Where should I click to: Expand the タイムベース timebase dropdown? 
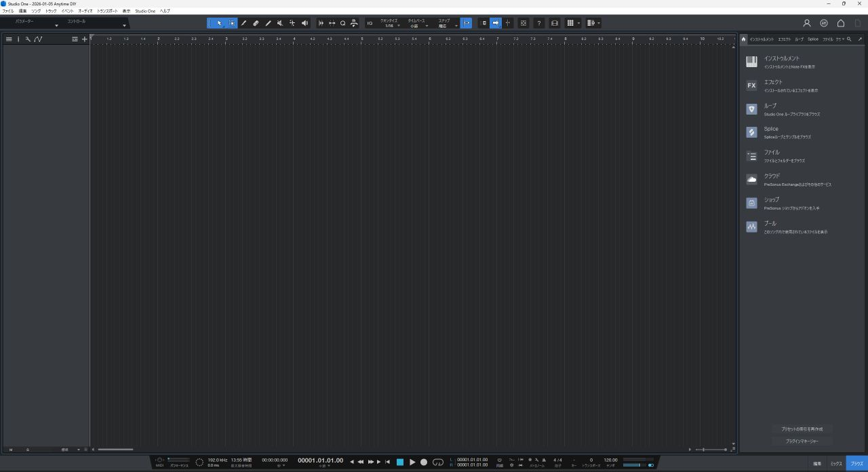click(x=416, y=24)
